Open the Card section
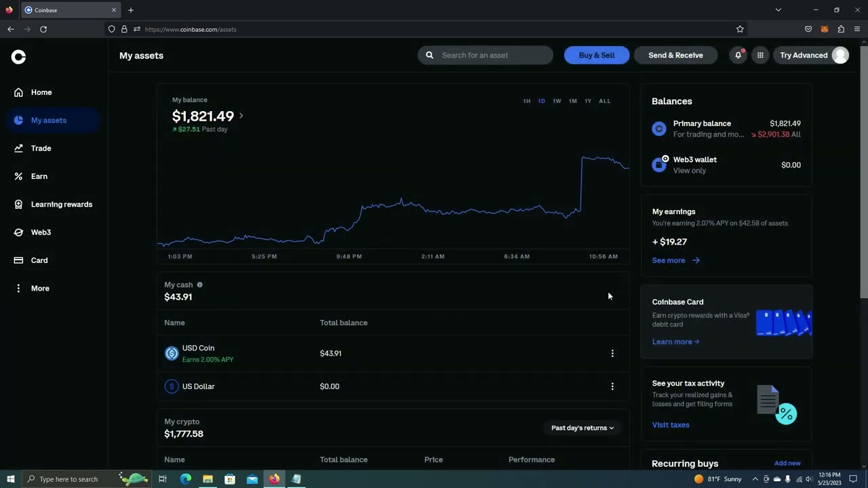The width and height of the screenshot is (868, 488). 39,260
